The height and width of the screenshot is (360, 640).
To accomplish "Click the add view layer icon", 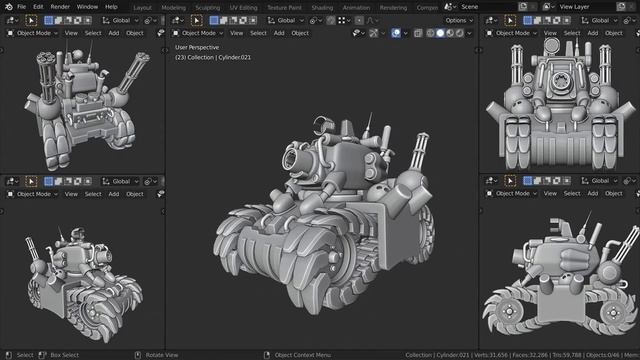I will (621, 7).
